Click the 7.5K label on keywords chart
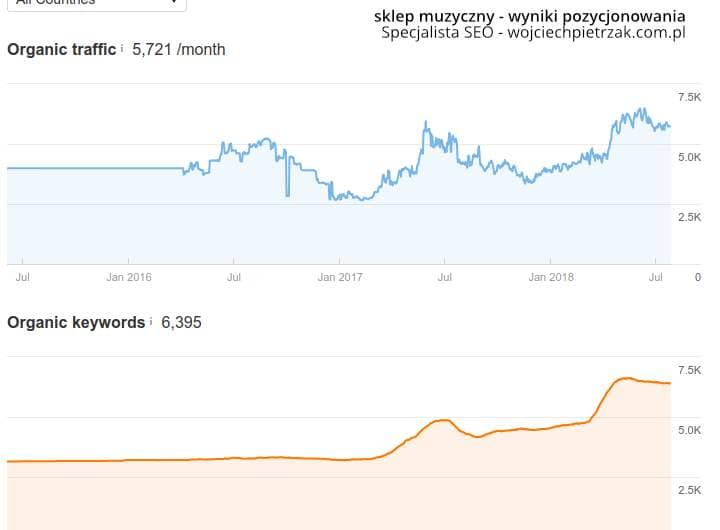The image size is (720, 530). pos(690,370)
